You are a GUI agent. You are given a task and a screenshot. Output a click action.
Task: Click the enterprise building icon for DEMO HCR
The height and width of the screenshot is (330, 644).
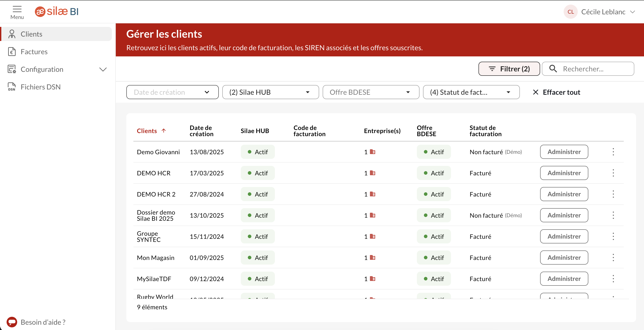372,173
